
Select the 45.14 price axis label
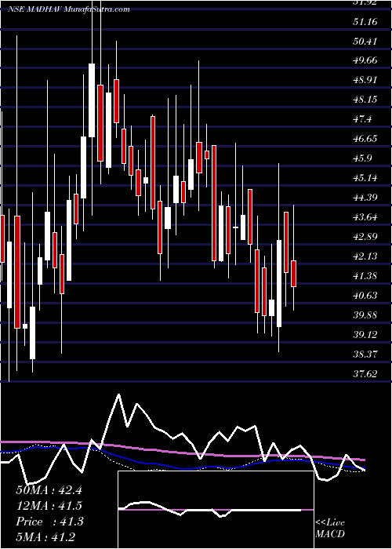[x=365, y=178]
